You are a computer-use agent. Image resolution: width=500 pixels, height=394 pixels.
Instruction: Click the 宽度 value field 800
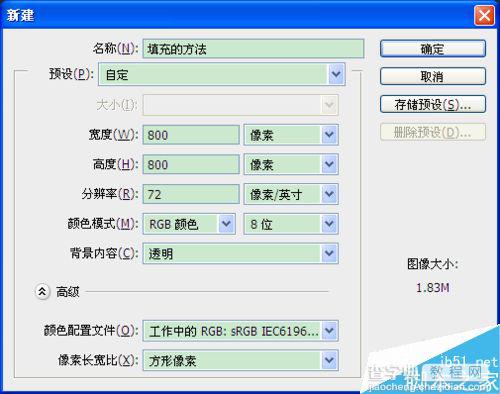191,135
